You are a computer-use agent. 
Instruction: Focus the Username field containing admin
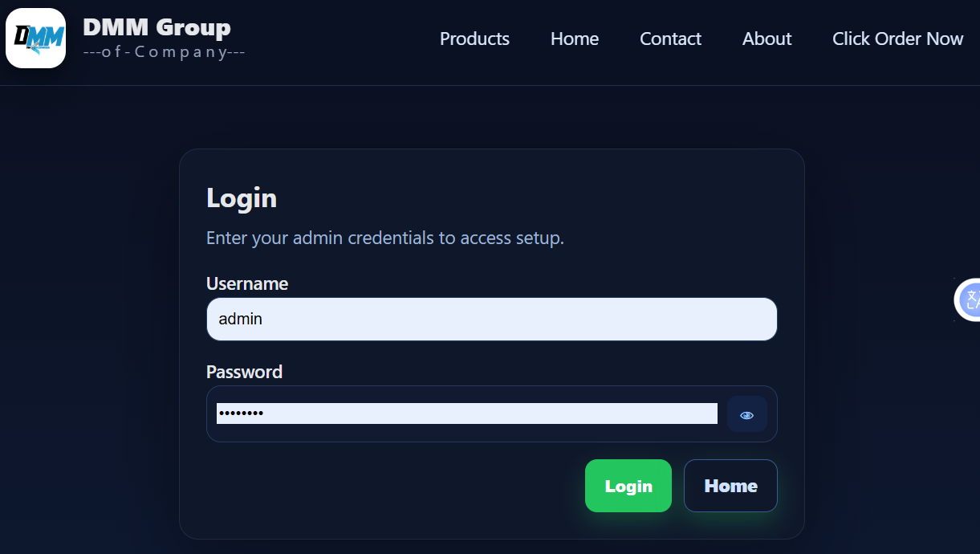[x=491, y=319]
